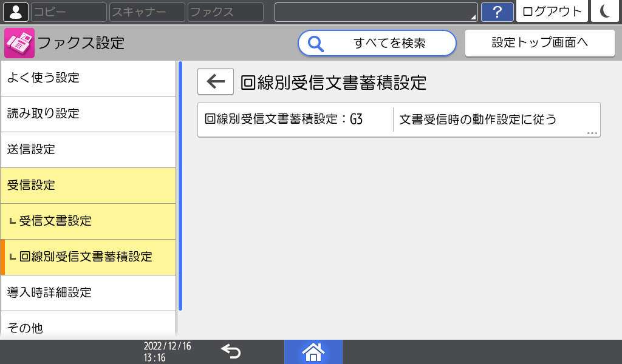Go to 設定トップ画面へ
622x364 pixels.
539,42
